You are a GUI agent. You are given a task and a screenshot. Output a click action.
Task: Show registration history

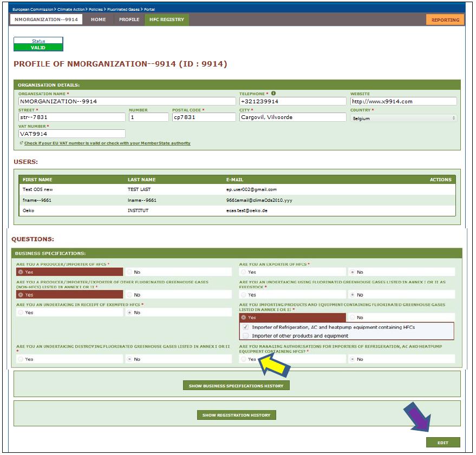pos(236,414)
